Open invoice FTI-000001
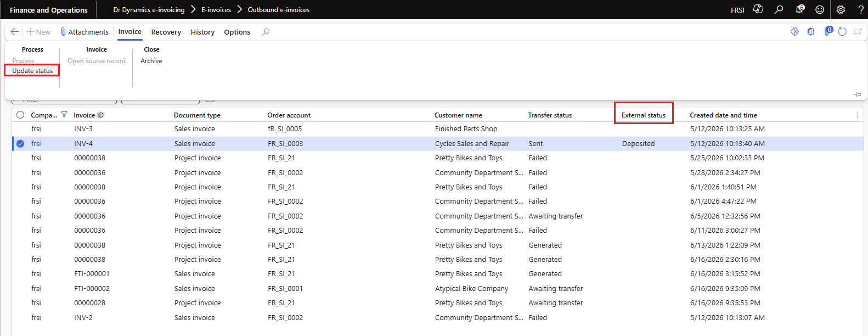This screenshot has width=868, height=336. (92, 273)
